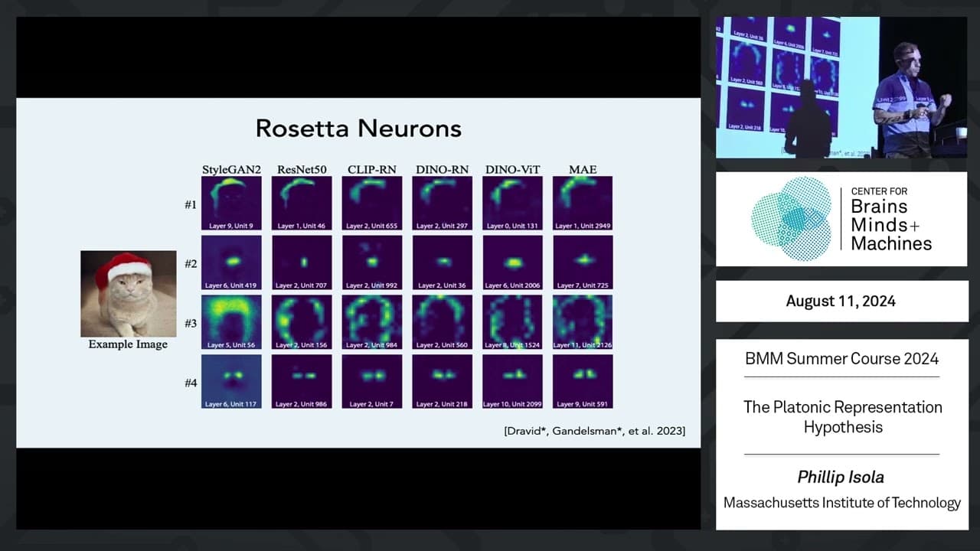Image resolution: width=980 pixels, height=551 pixels.
Task: Click the DINO-RN Layer 2, Unit 218 heatmap
Action: point(443,381)
